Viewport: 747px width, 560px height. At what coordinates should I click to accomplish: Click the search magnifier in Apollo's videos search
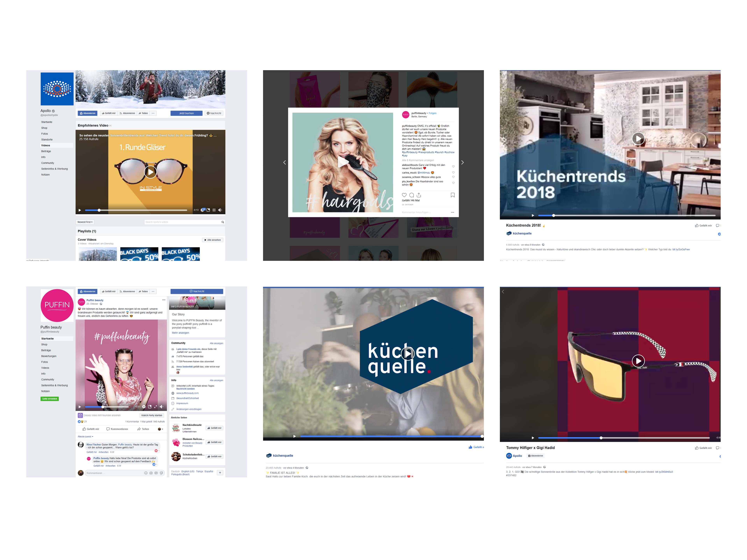[x=223, y=222]
